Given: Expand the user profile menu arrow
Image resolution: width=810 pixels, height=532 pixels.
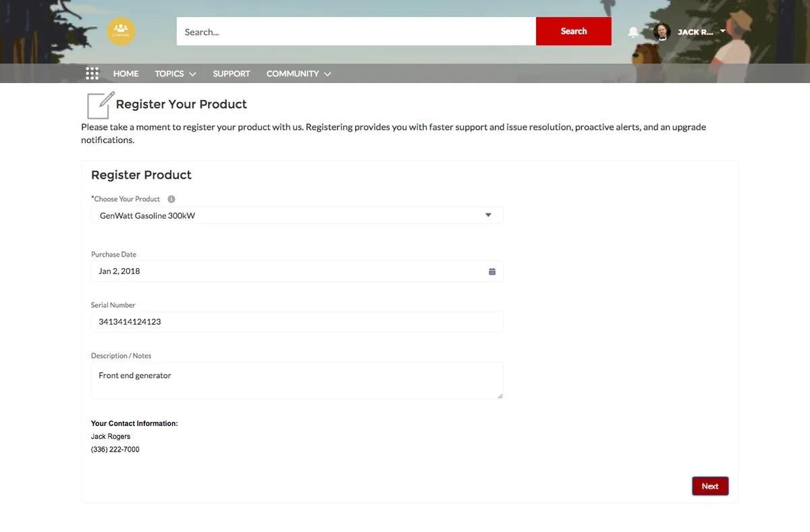Looking at the screenshot, I should 723,31.
